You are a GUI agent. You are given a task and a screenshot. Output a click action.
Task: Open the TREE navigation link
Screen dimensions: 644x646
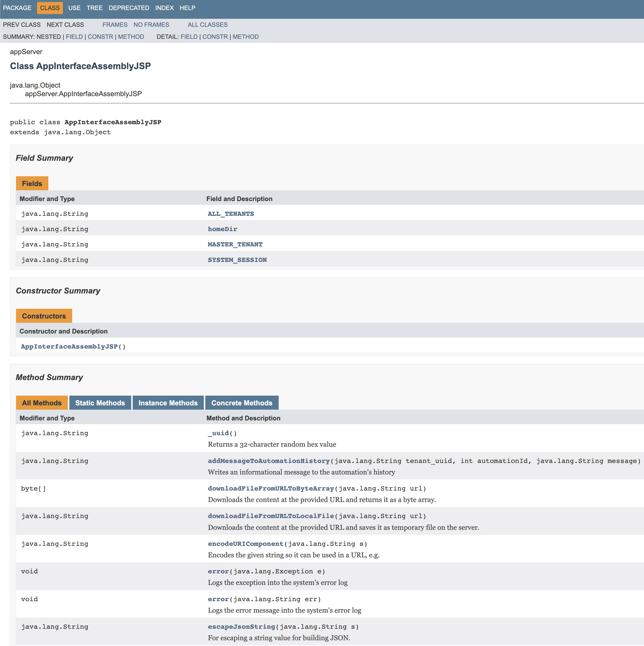coord(94,8)
